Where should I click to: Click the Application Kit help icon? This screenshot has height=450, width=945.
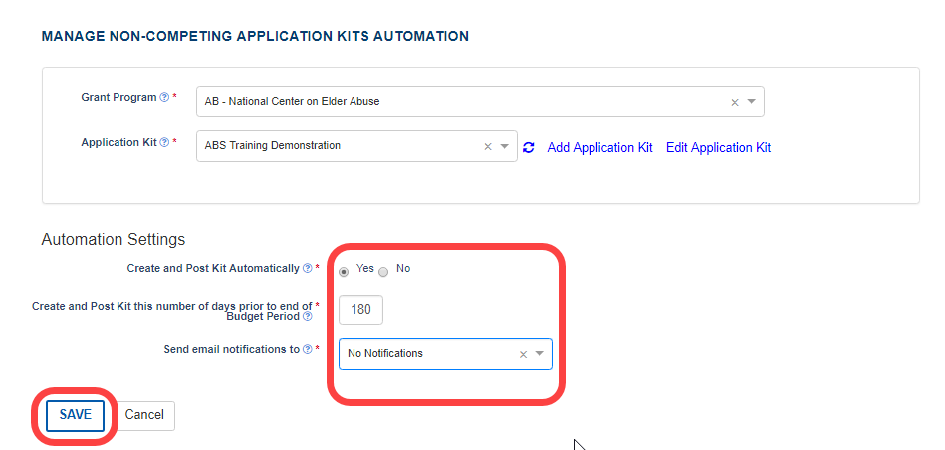(x=164, y=143)
